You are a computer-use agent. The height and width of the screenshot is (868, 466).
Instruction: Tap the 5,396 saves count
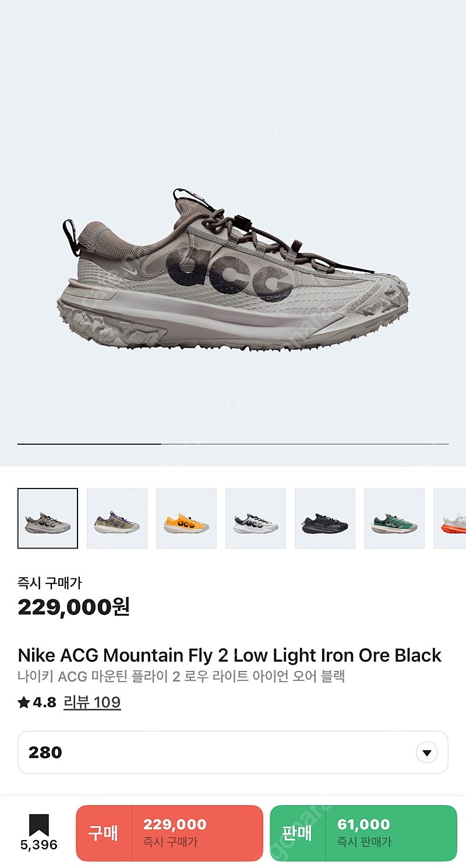pyautogui.click(x=39, y=845)
